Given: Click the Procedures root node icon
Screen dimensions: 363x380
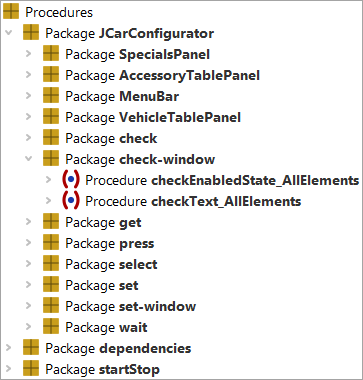Looking at the screenshot, I should point(11,12).
